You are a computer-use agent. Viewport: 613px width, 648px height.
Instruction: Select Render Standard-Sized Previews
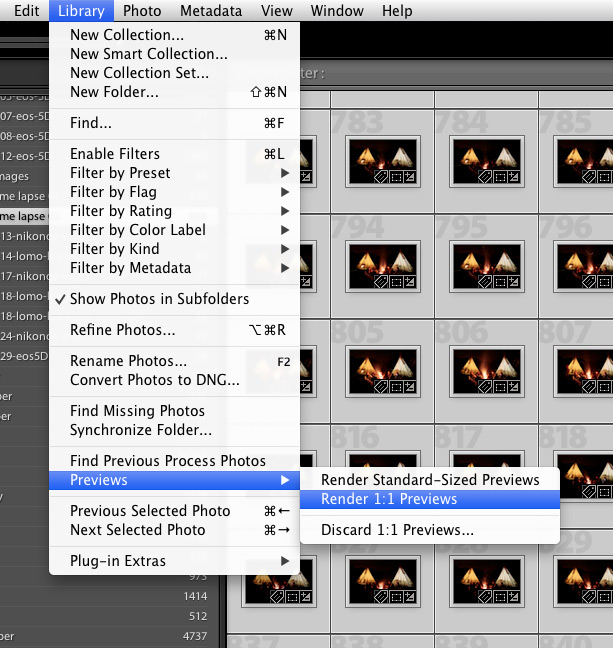(430, 480)
